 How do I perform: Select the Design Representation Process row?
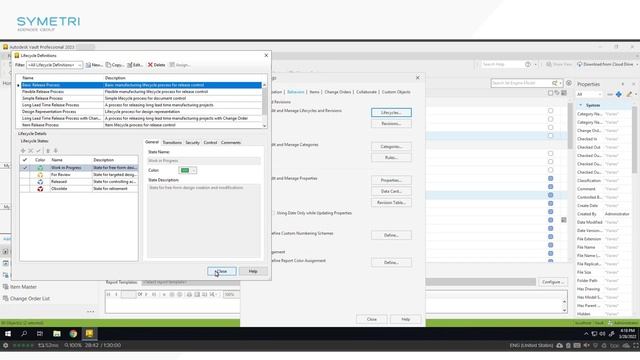141,111
